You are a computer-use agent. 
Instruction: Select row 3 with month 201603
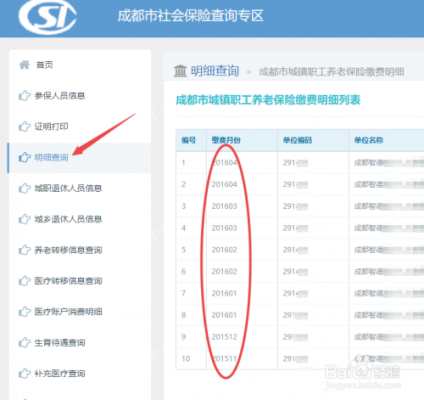tap(300, 206)
